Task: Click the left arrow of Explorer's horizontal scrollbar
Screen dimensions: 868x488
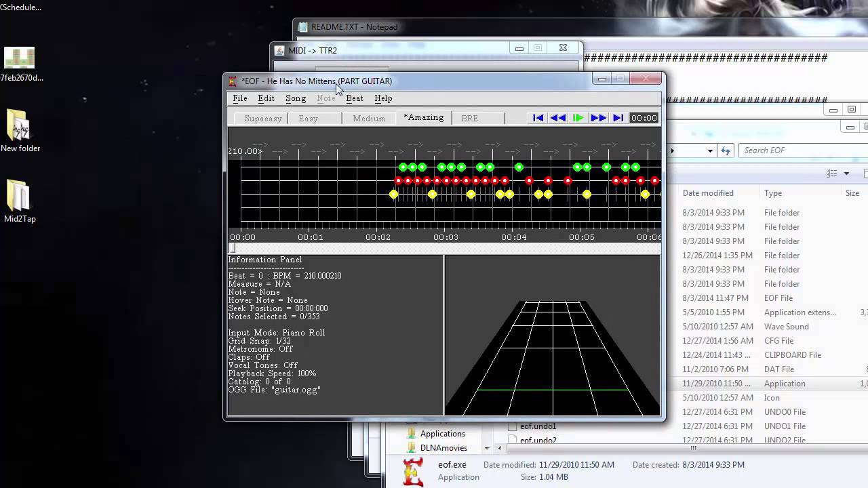Action: tap(500, 448)
